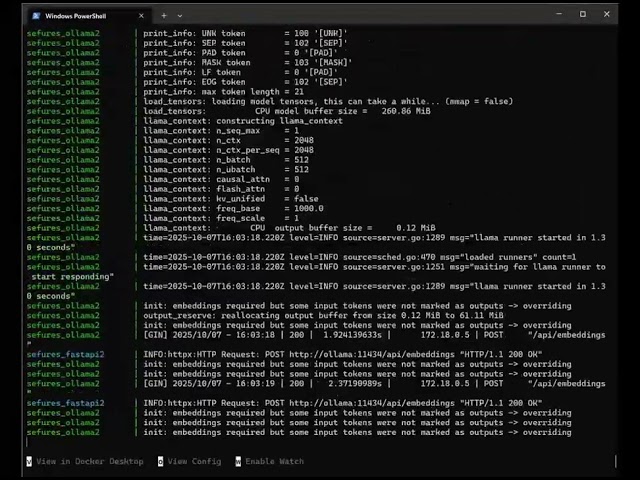
Task: Click View in Docker Desktop shortcut text
Action: [x=90, y=461]
